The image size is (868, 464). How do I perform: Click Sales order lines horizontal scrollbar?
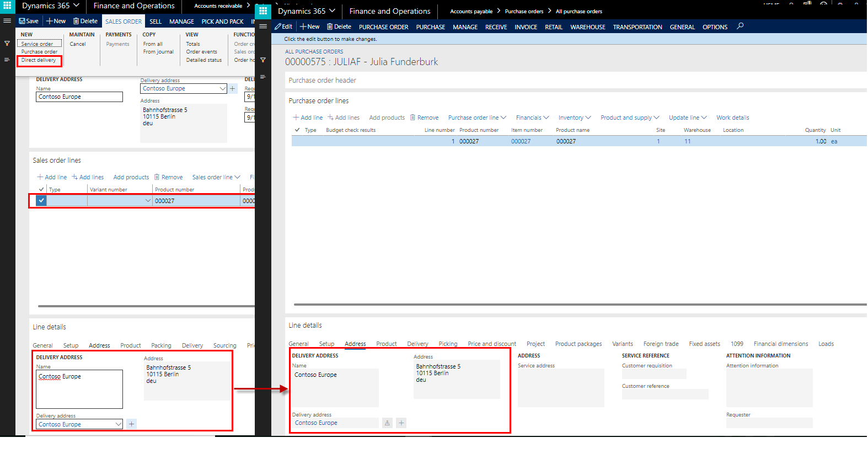click(146, 306)
